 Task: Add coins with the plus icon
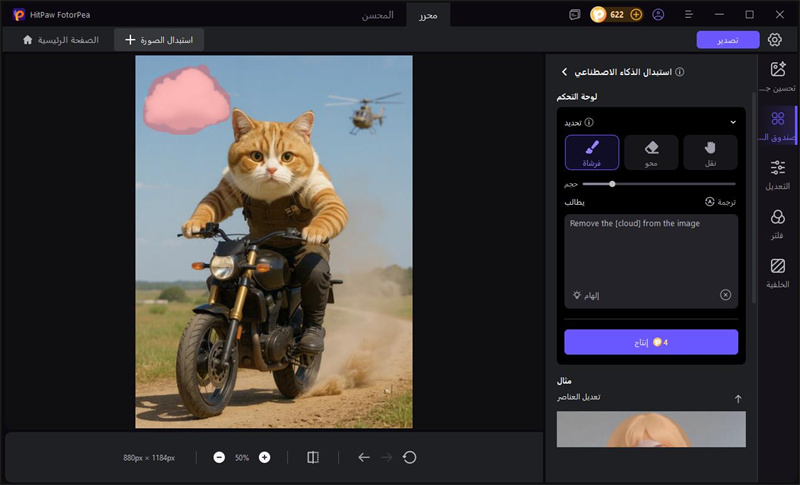pos(636,15)
